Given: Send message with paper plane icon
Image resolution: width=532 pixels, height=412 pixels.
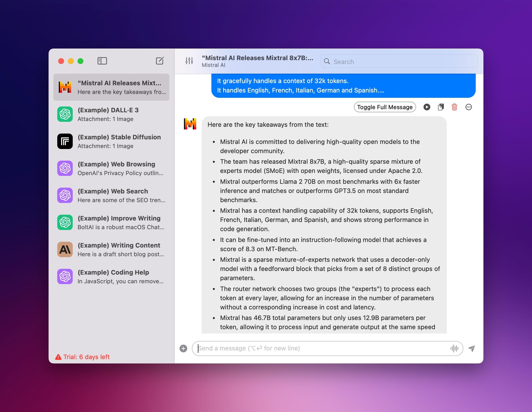Looking at the screenshot, I should tap(472, 348).
